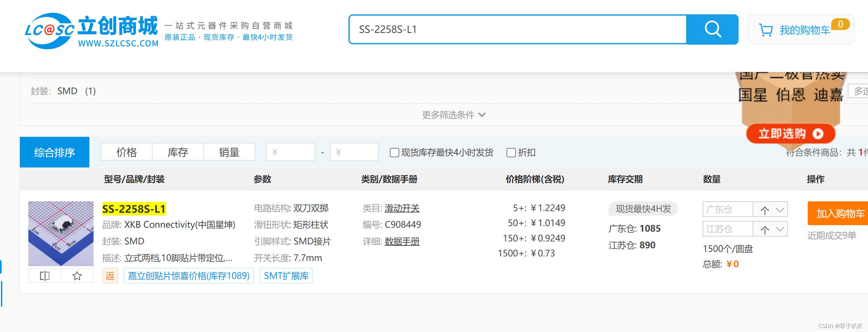Click the compare icon under product image
868x332 pixels.
coord(44,276)
